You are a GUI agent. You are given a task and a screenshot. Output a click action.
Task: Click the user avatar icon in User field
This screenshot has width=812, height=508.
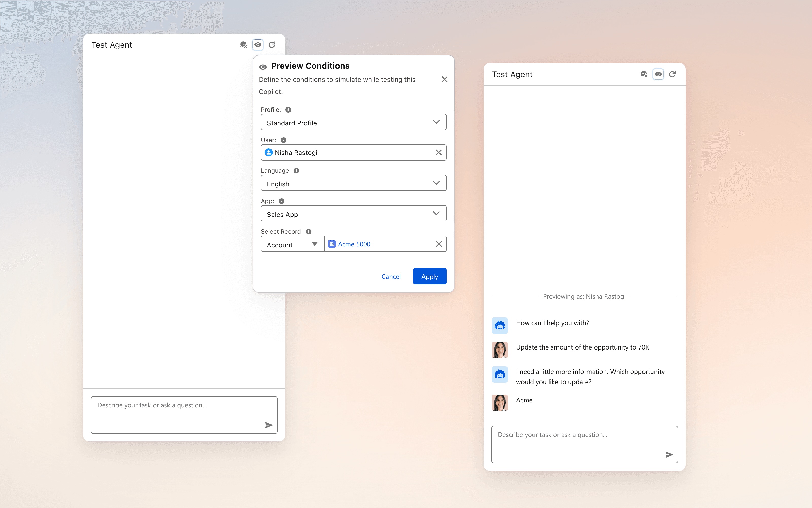pos(268,153)
